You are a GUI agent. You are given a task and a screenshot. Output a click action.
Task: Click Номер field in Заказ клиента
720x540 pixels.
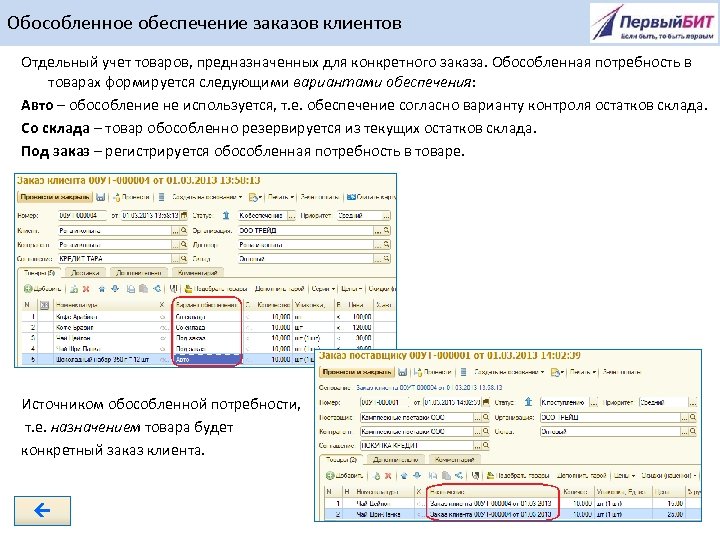[82, 215]
